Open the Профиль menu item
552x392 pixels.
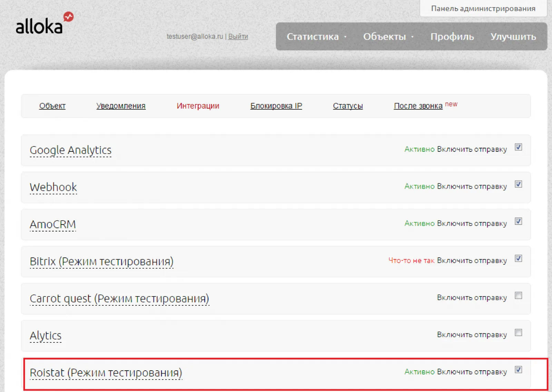[452, 37]
